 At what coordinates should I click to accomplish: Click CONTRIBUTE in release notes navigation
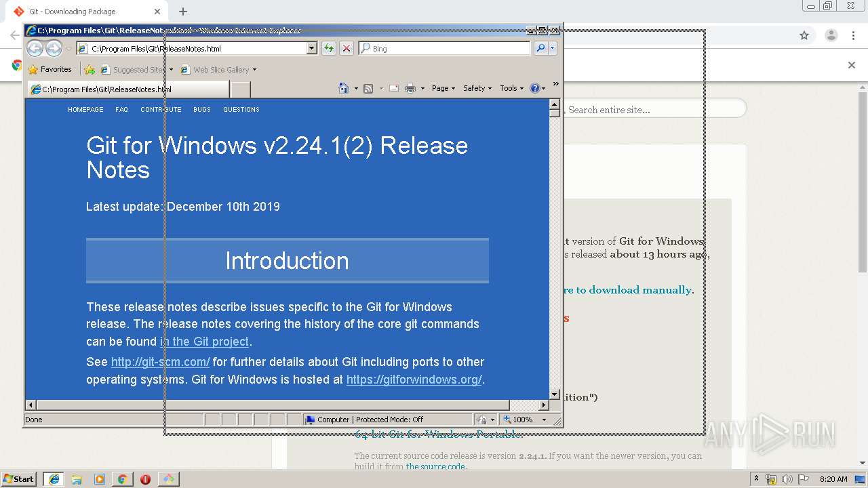tap(161, 109)
